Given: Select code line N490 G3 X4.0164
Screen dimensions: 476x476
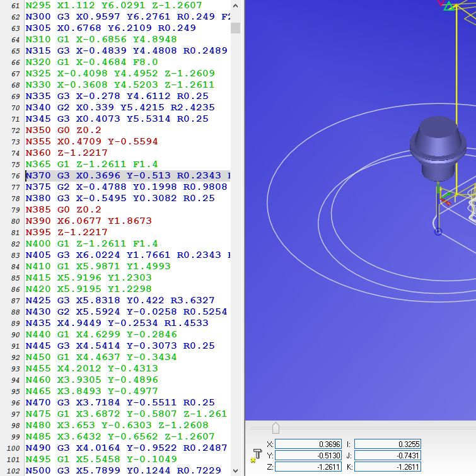Looking at the screenshot, I should 126,448.
